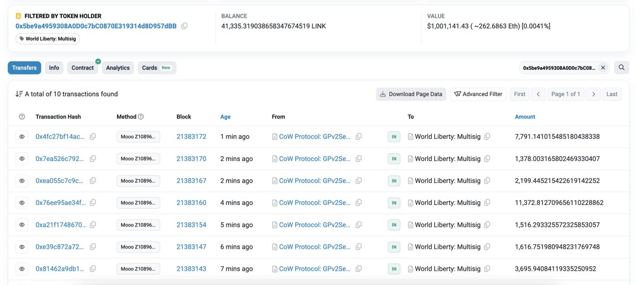Copy From address in block 21383154 row
Screen dimensions: 644x285
tap(358, 225)
